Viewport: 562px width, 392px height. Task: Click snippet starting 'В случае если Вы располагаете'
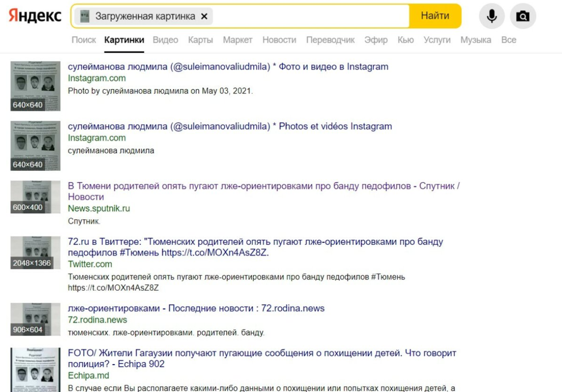pos(261,388)
